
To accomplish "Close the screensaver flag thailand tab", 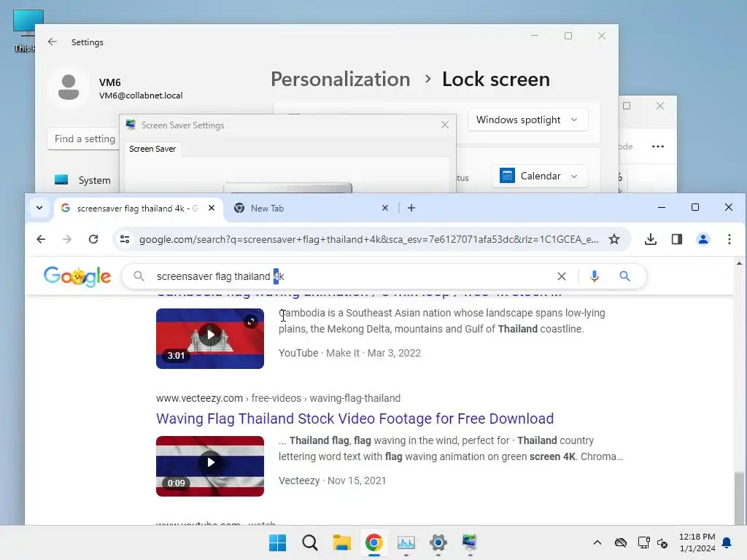I will click(212, 208).
